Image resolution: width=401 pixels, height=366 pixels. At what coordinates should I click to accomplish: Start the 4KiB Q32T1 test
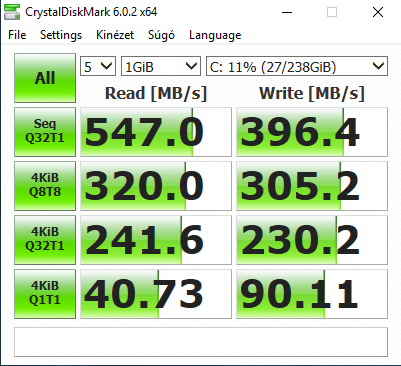click(45, 240)
